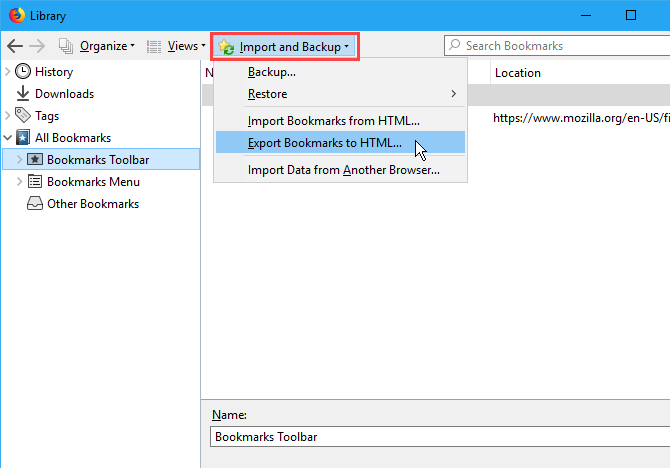Select All Bookmarks in the sidebar
This screenshot has width=670, height=468.
point(73,138)
